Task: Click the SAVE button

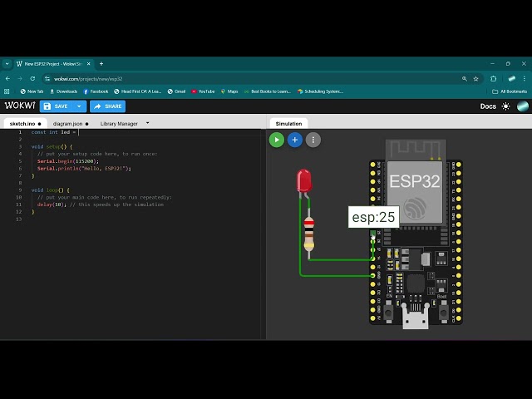Action: click(x=56, y=106)
